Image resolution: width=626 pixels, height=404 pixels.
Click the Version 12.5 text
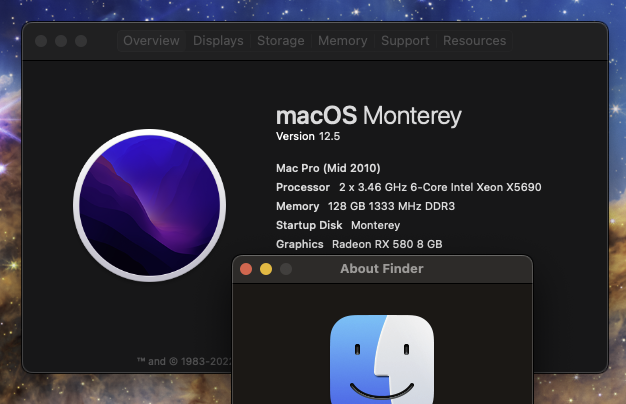click(x=308, y=137)
